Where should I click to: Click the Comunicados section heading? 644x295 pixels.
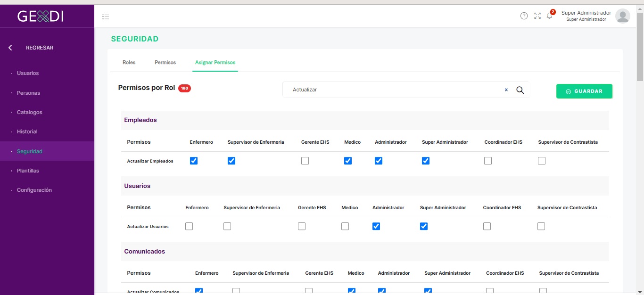[x=145, y=251]
